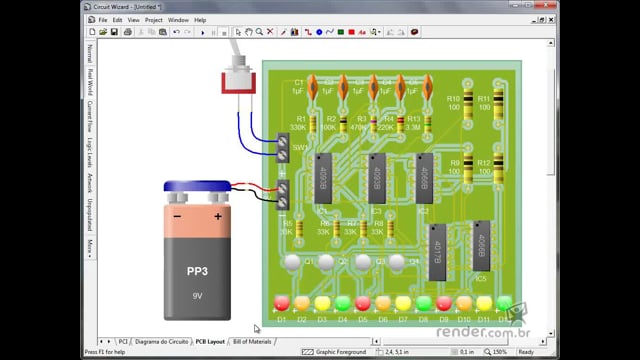
Task: Select the blue pad circle tool
Action: (x=319, y=32)
